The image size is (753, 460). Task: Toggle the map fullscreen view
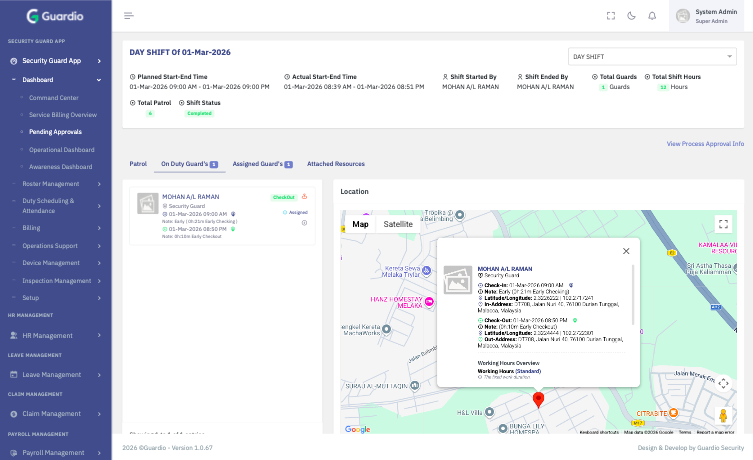point(723,224)
